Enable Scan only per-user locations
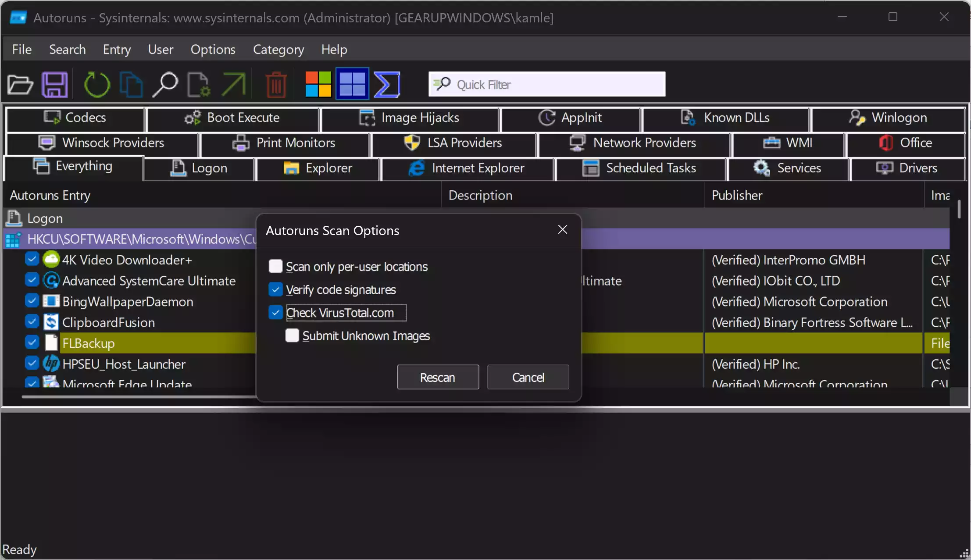Viewport: 971px width, 560px height. (275, 266)
